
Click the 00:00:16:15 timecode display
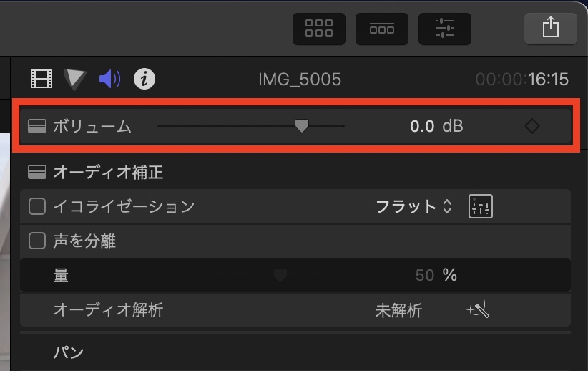pyautogui.click(x=521, y=79)
